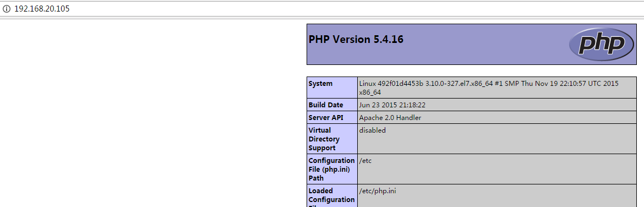This screenshot has width=644, height=207.
Task: Click the Server API label cell
Action: pyautogui.click(x=332, y=117)
